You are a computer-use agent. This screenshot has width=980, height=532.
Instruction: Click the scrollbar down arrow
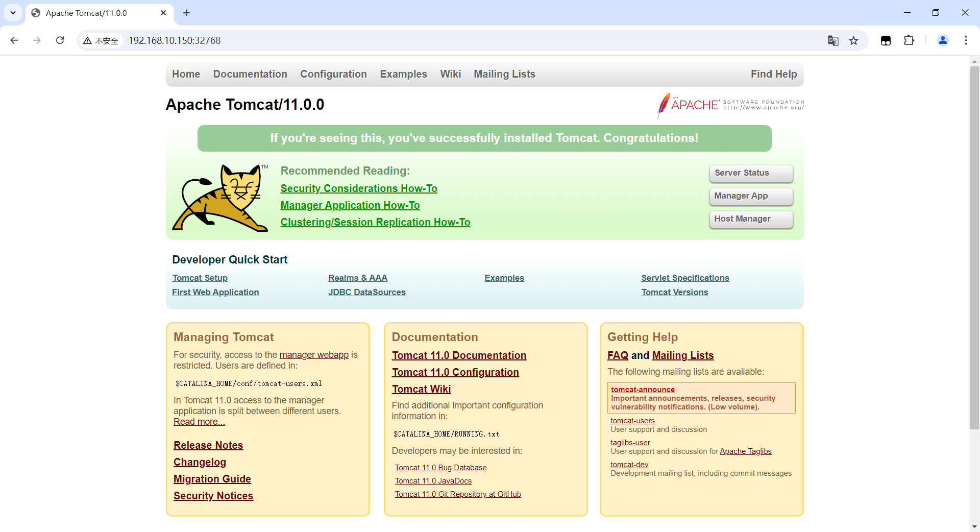974,526
